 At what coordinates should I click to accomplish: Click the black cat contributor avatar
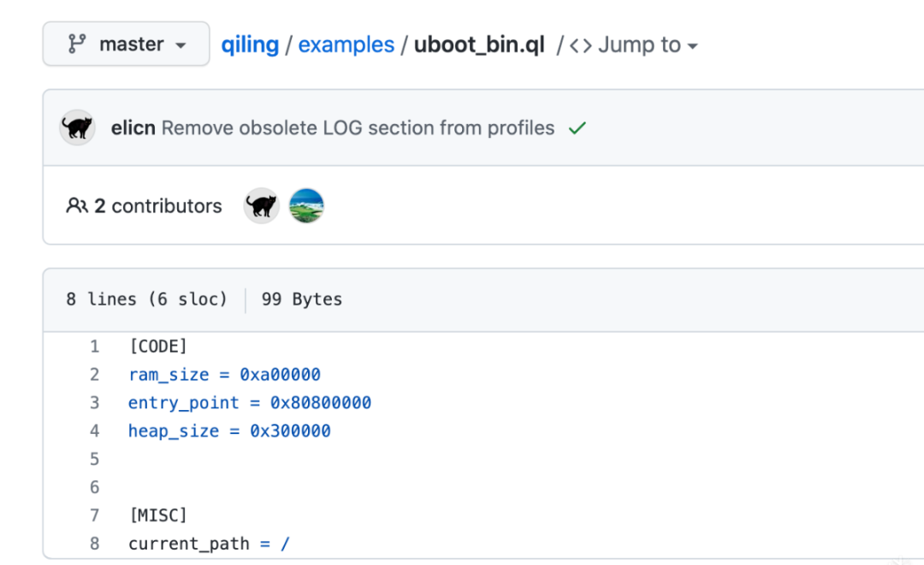(x=262, y=205)
